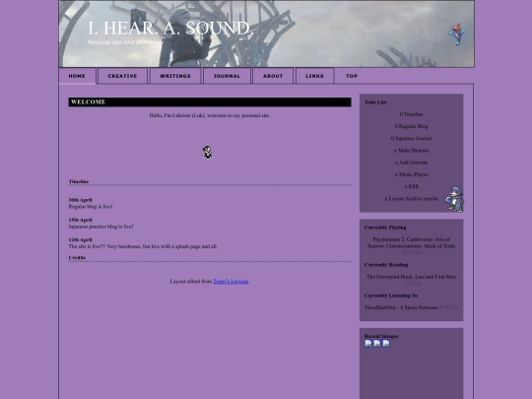Click the Recent Images heading
This screenshot has height=399, width=532.
pyautogui.click(x=381, y=336)
